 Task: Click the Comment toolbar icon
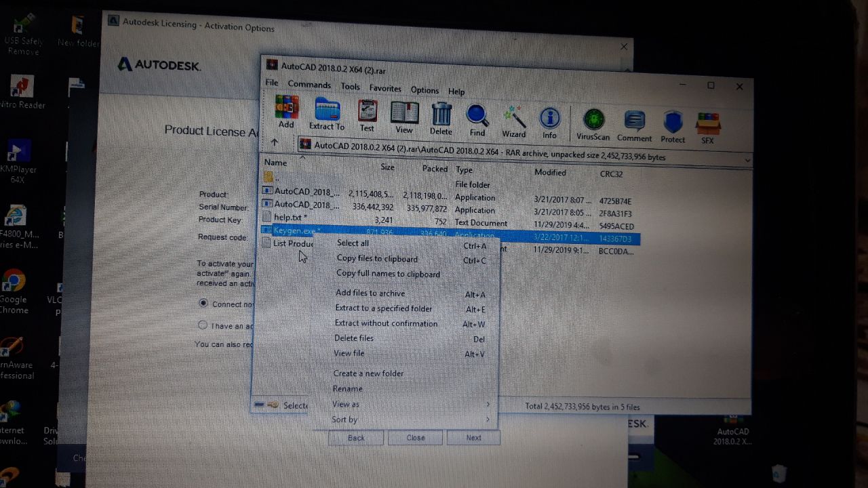(634, 126)
